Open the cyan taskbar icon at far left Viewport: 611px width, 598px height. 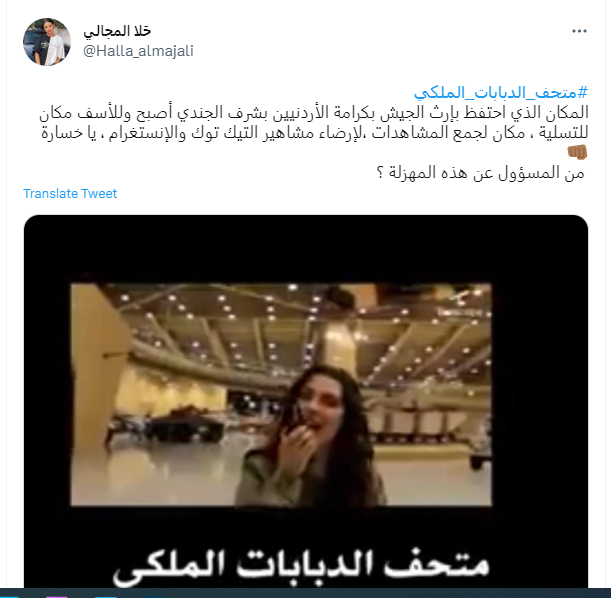tap(9, 596)
